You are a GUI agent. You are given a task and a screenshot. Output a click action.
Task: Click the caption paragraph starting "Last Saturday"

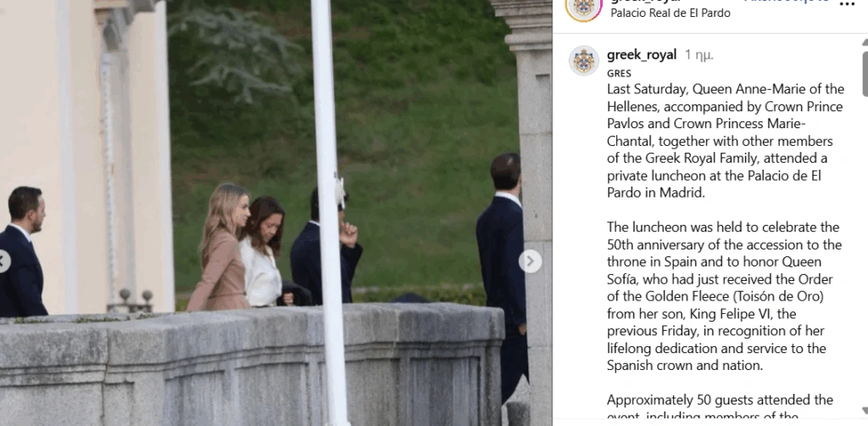[726, 141]
